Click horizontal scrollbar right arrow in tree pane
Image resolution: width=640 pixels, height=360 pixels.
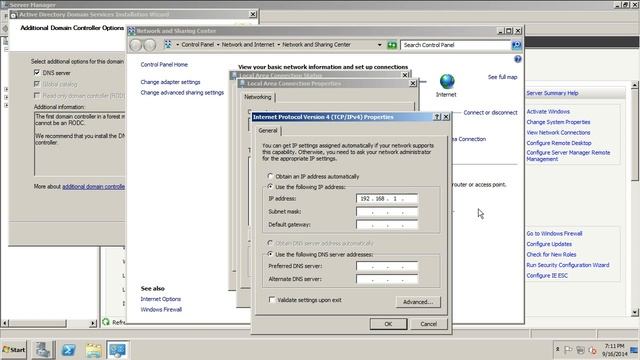click(93, 323)
